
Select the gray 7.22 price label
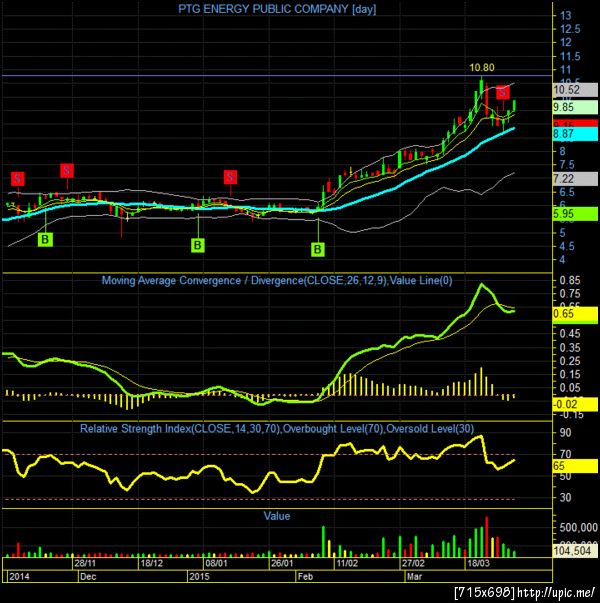tap(575, 179)
